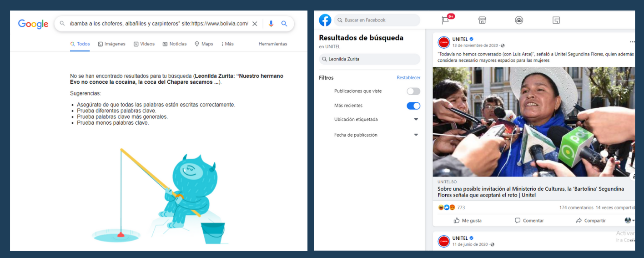Click into the Google search box text

(159, 24)
